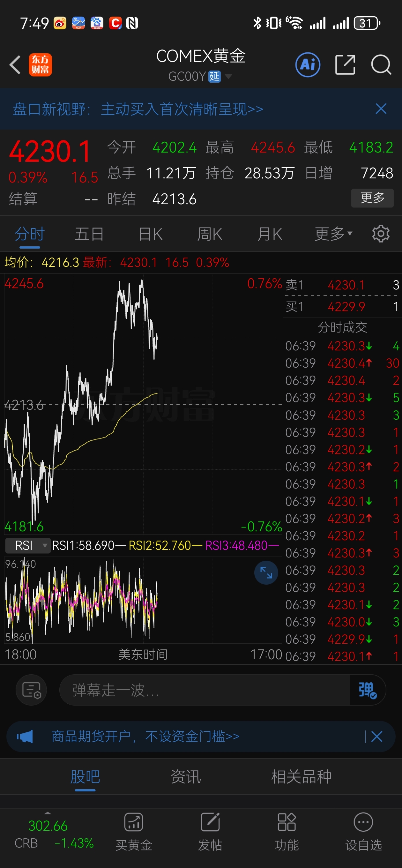Select the 周K chart tab

pos(210,234)
